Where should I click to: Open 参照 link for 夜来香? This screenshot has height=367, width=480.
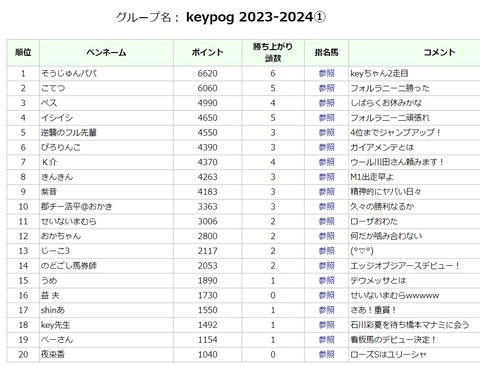326,354
